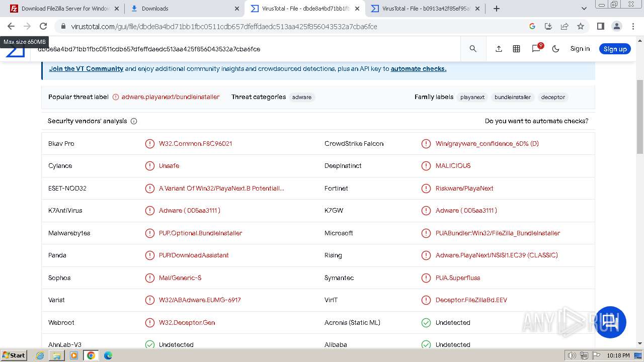
Task: Select the adware threat category tag
Action: [302, 97]
